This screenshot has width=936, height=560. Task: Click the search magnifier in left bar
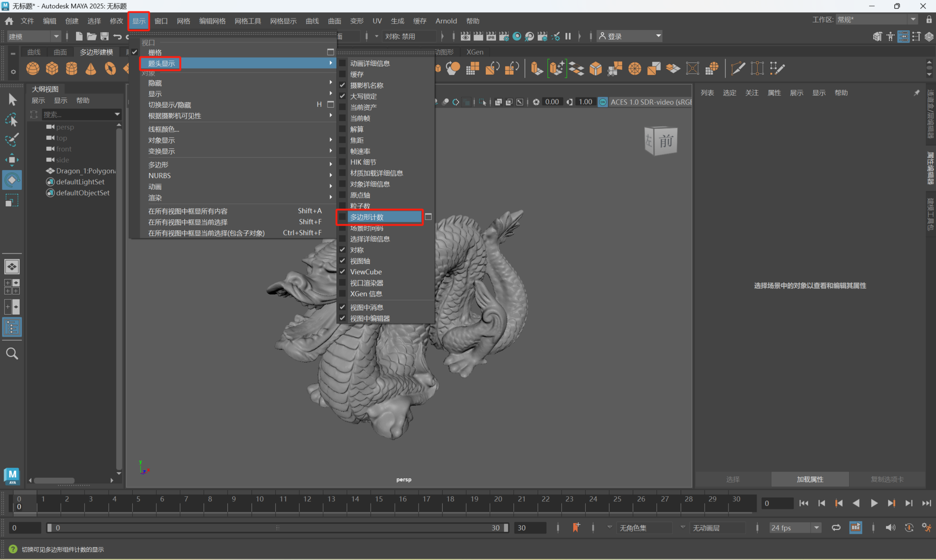[12, 353]
